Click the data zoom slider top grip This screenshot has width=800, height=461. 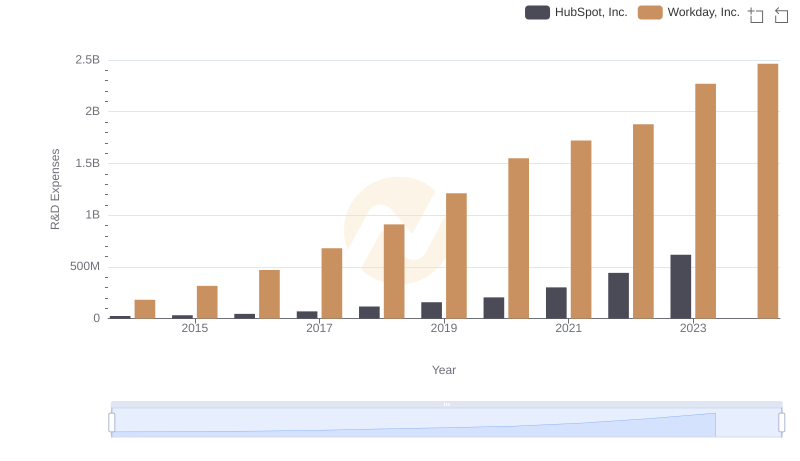[446, 404]
